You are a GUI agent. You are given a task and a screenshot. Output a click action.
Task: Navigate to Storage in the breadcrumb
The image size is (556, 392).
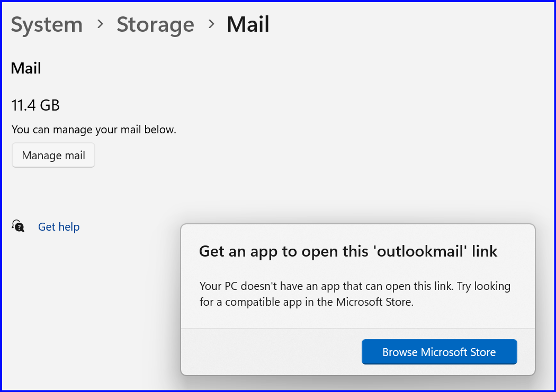[155, 25]
